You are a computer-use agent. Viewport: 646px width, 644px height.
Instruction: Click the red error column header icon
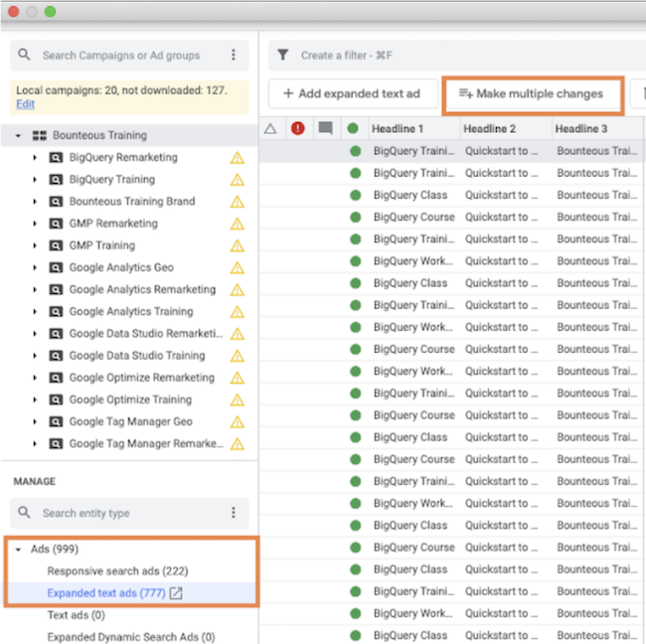click(298, 128)
